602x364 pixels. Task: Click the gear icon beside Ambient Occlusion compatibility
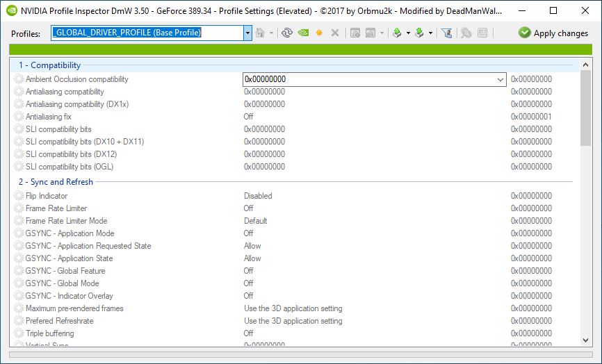tap(19, 79)
